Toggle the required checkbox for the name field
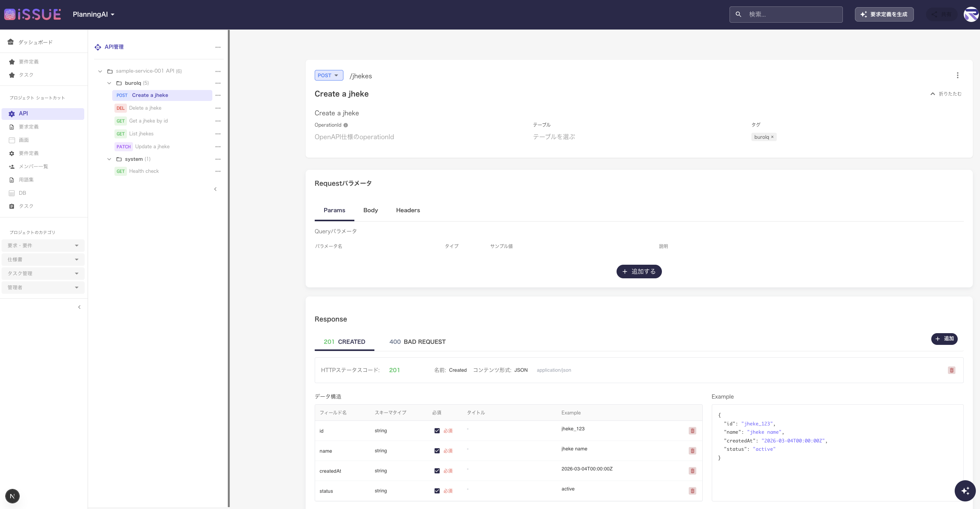Image resolution: width=980 pixels, height=509 pixels. pyautogui.click(x=437, y=451)
